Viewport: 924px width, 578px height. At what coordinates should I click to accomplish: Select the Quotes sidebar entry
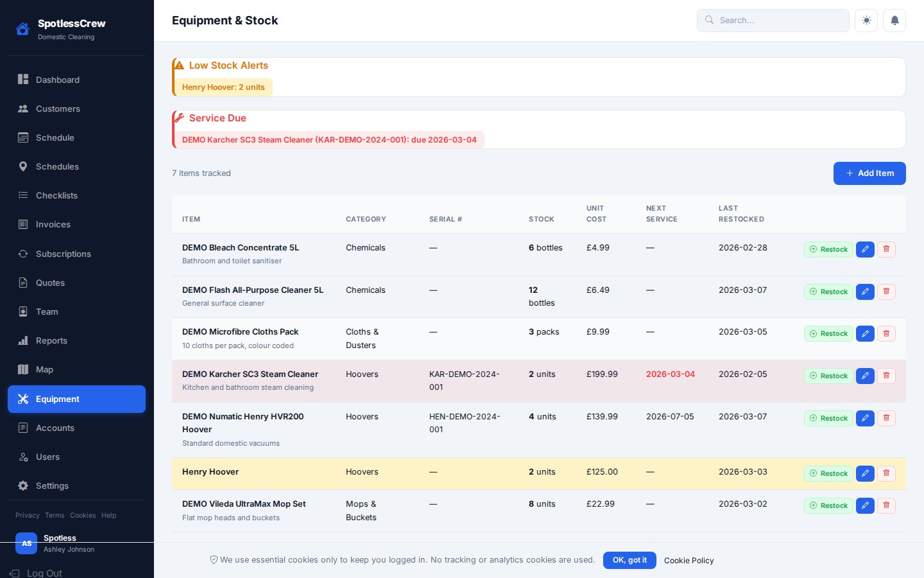click(51, 283)
